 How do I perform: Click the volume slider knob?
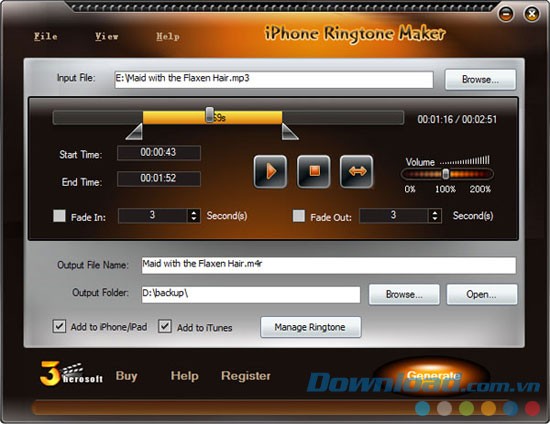pyautogui.click(x=445, y=174)
